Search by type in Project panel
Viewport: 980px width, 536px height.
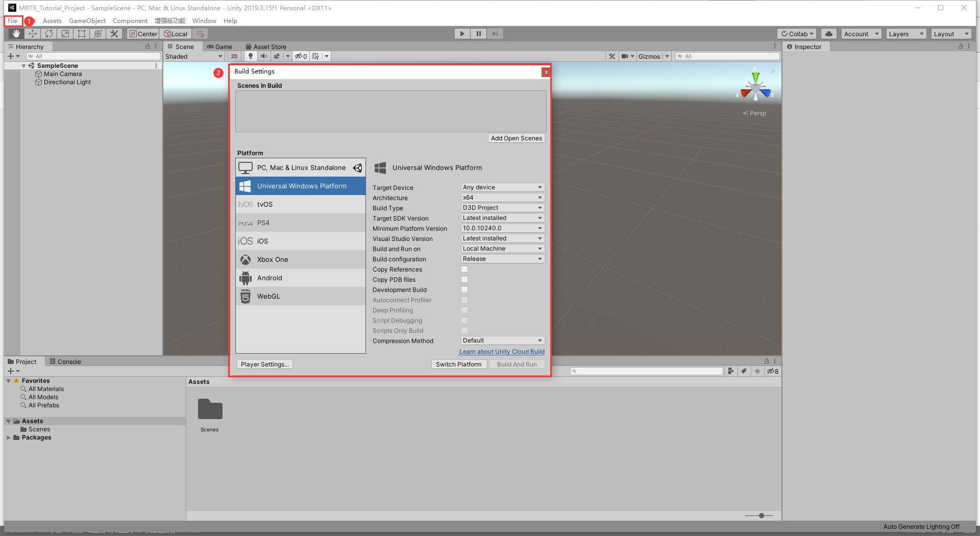(731, 371)
